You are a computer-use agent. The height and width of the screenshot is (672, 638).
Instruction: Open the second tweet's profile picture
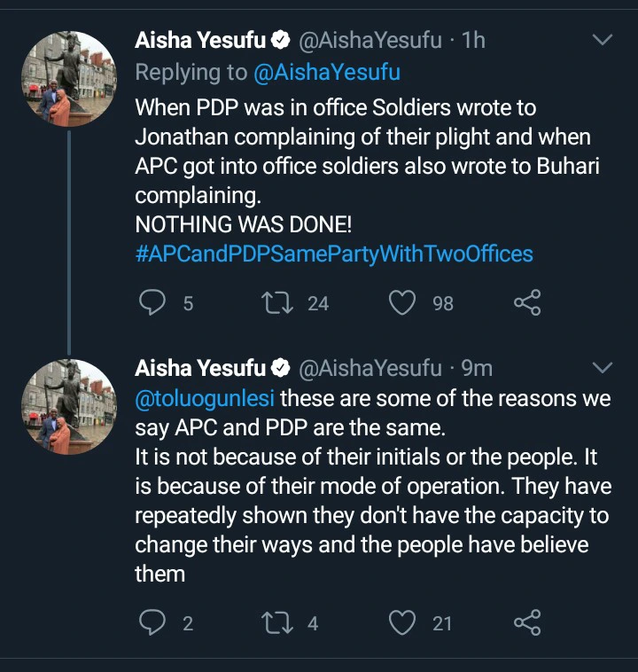[x=70, y=407]
